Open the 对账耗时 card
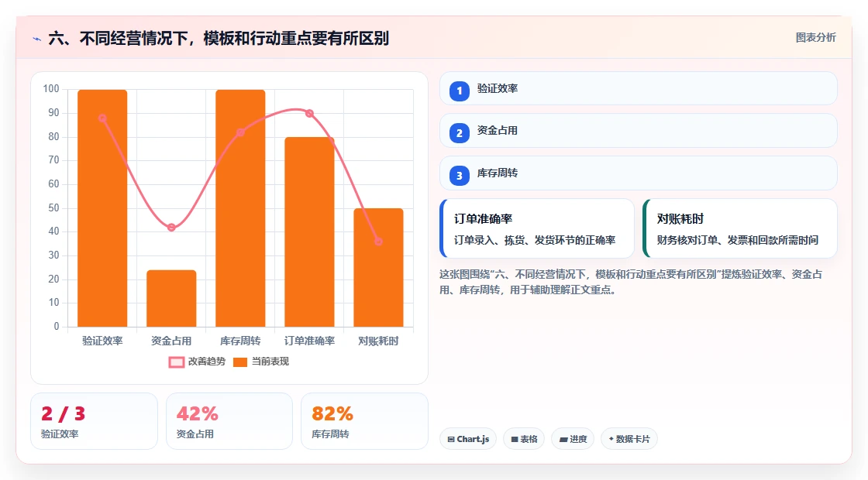Screen dimensions: 868x480 click(x=740, y=228)
